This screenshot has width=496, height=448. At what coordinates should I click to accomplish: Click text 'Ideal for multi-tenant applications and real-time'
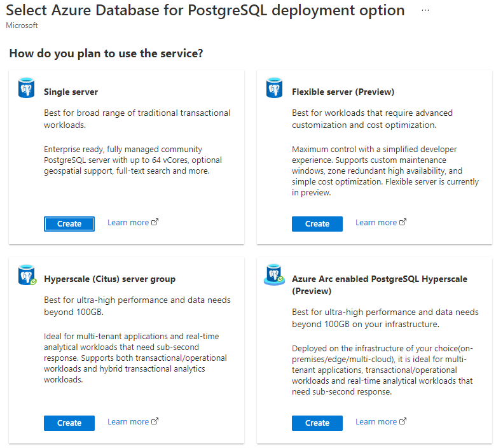point(131,336)
